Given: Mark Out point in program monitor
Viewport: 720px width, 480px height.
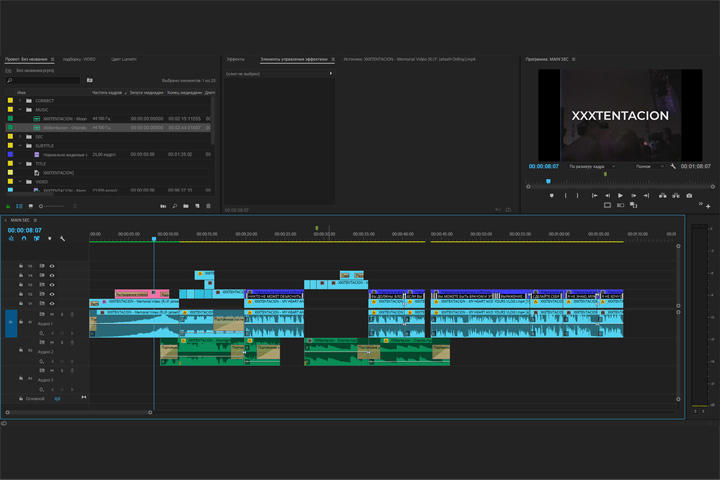Looking at the screenshot, I should pos(577,196).
